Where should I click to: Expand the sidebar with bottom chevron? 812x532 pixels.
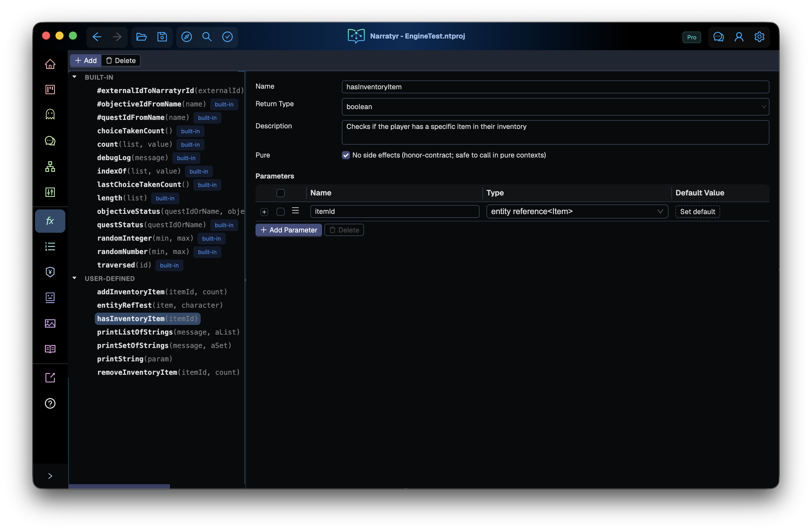pos(50,476)
